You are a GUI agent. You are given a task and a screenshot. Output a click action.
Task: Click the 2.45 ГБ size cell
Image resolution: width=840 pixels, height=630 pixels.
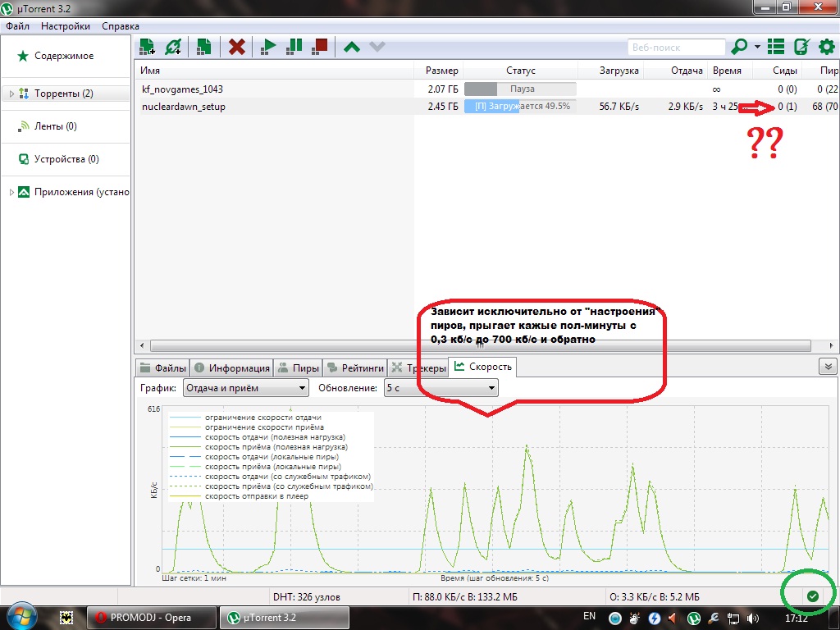tap(442, 107)
